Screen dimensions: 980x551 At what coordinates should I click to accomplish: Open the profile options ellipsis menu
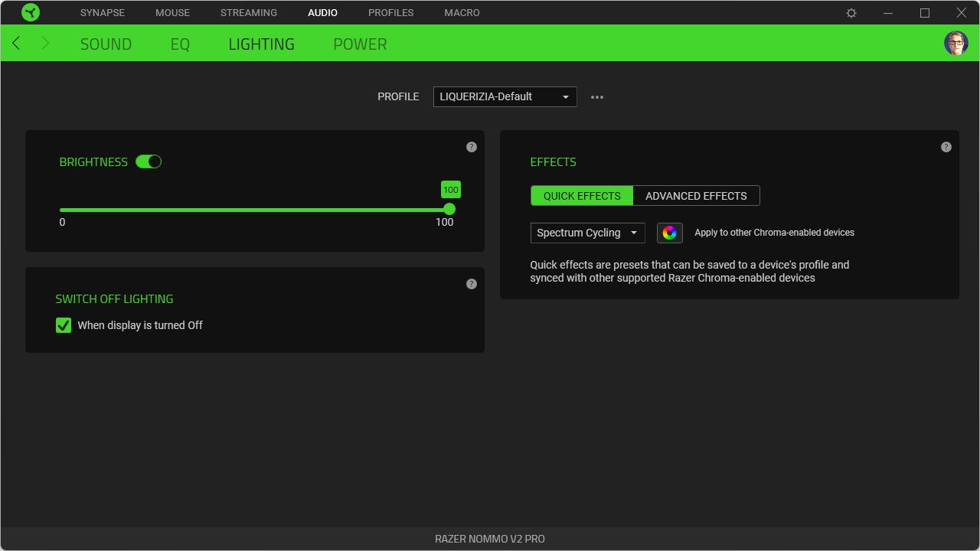(597, 97)
